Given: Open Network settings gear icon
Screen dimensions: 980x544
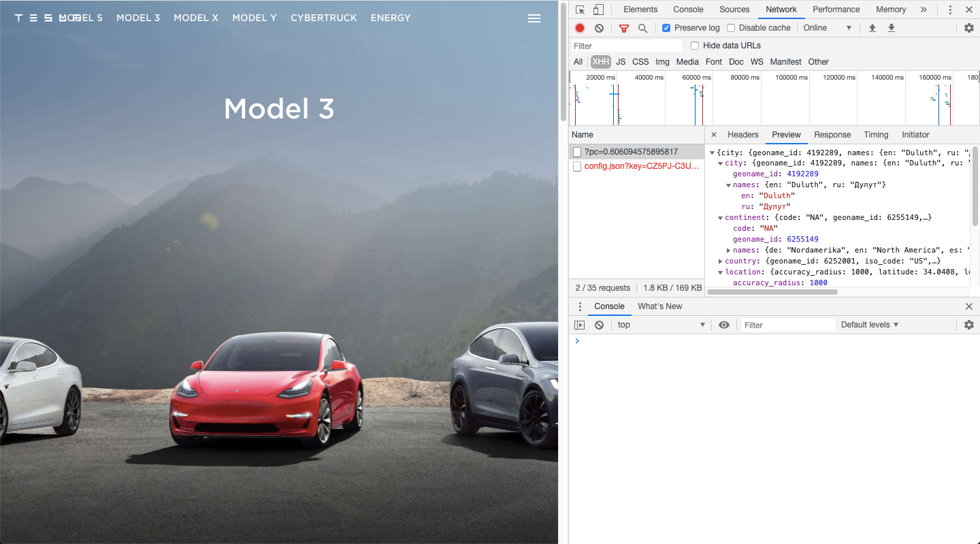Looking at the screenshot, I should 969,28.
